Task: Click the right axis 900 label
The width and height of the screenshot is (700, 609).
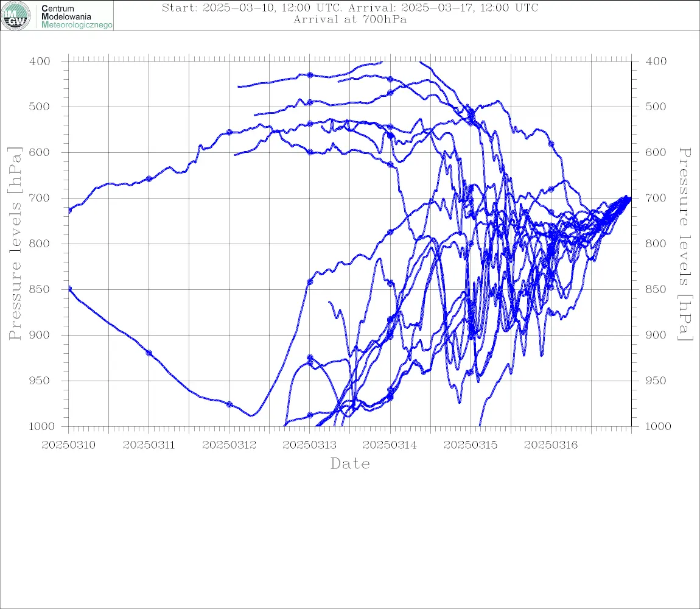Action: tap(656, 335)
